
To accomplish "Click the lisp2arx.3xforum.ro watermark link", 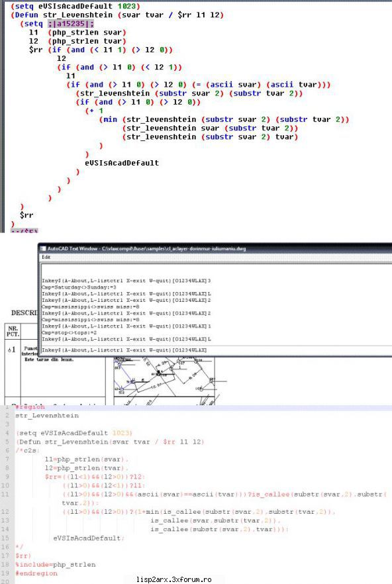I will tap(174, 579).
